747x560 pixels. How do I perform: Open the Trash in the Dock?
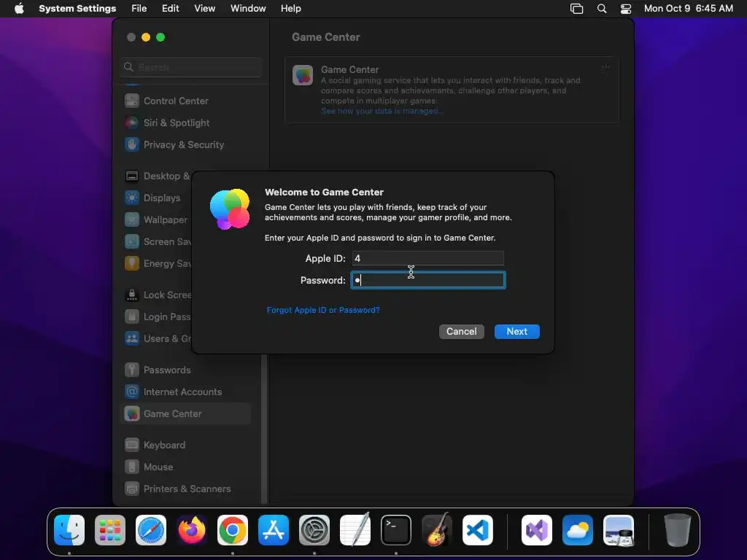(678, 530)
